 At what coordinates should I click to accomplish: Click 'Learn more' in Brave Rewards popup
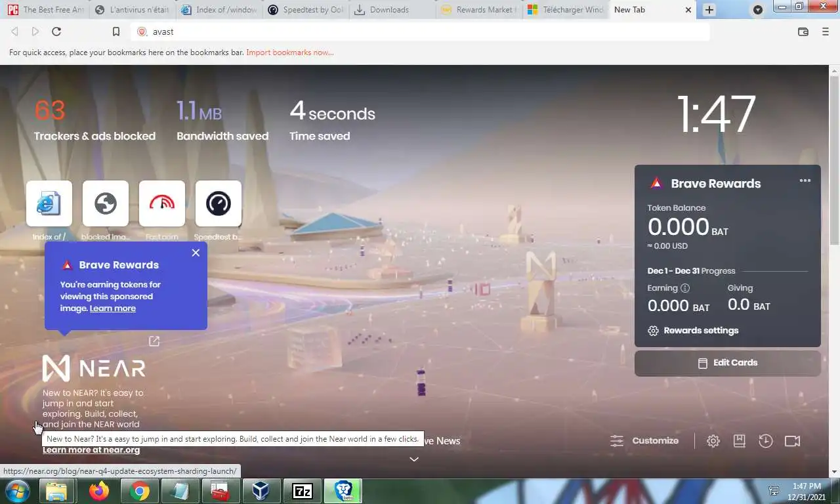[x=113, y=308]
